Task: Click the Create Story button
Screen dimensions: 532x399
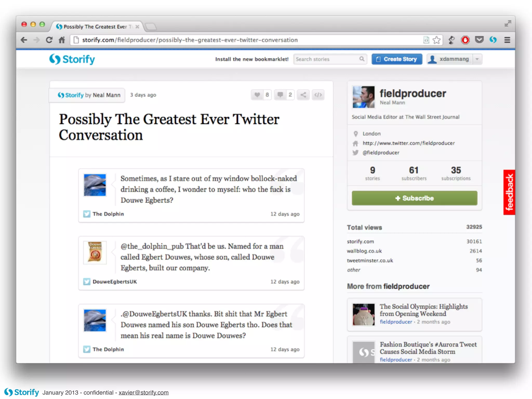Action: pyautogui.click(x=397, y=59)
